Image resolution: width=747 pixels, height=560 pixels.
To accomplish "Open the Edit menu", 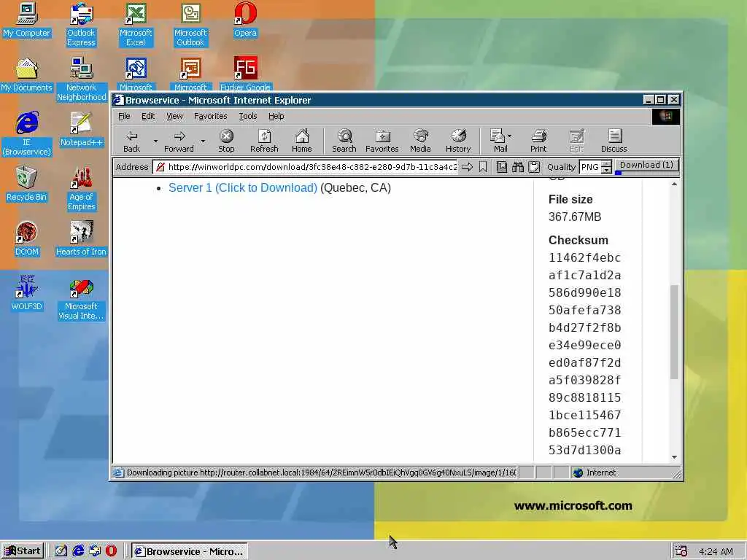I will [x=148, y=116].
